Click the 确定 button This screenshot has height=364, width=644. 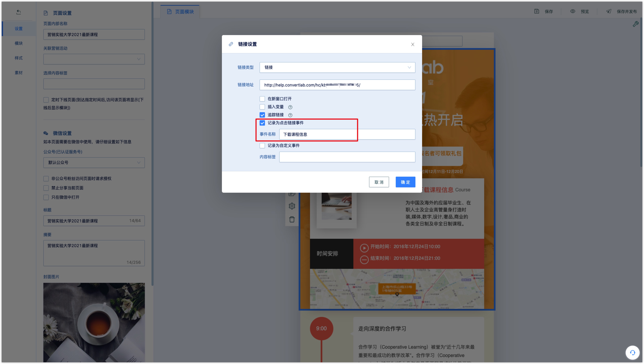(x=405, y=182)
